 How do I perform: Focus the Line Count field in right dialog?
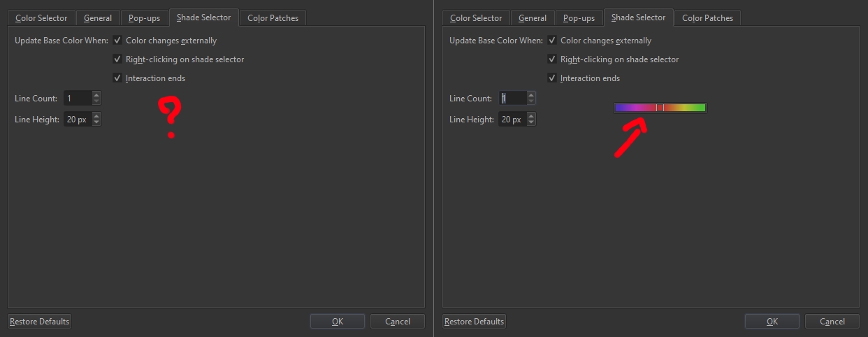point(512,99)
